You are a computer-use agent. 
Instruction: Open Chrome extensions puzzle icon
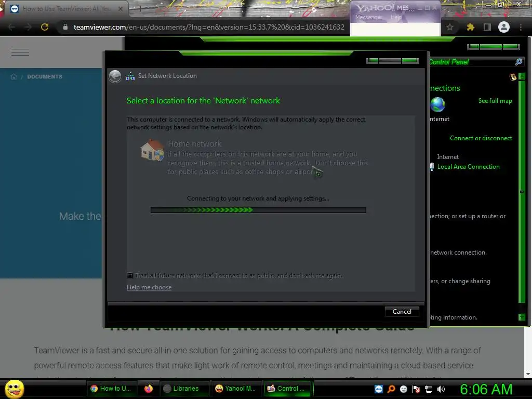pos(470,27)
